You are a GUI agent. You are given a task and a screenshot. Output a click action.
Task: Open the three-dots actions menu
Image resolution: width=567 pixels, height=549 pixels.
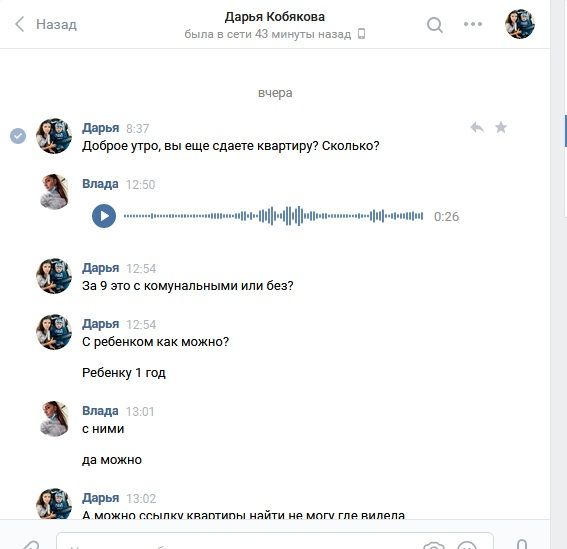(473, 24)
